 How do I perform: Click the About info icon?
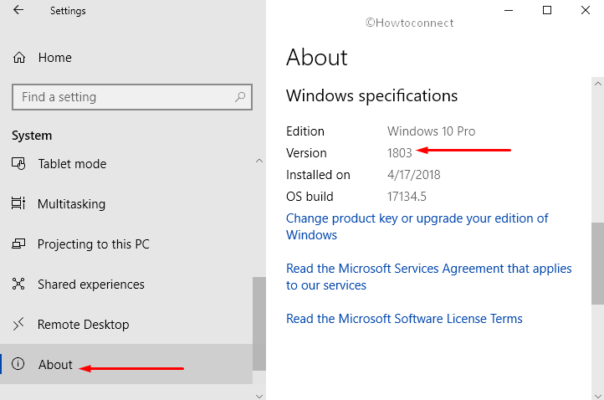click(x=18, y=364)
